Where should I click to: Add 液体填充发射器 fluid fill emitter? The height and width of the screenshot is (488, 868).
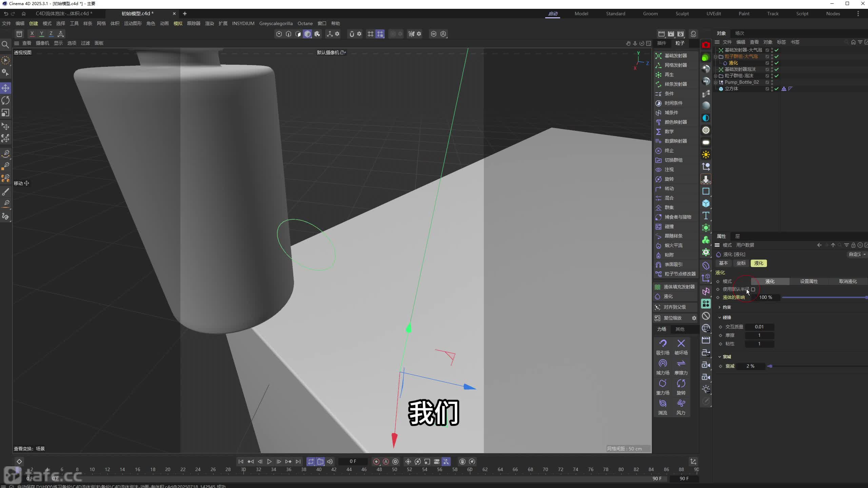pyautogui.click(x=675, y=287)
